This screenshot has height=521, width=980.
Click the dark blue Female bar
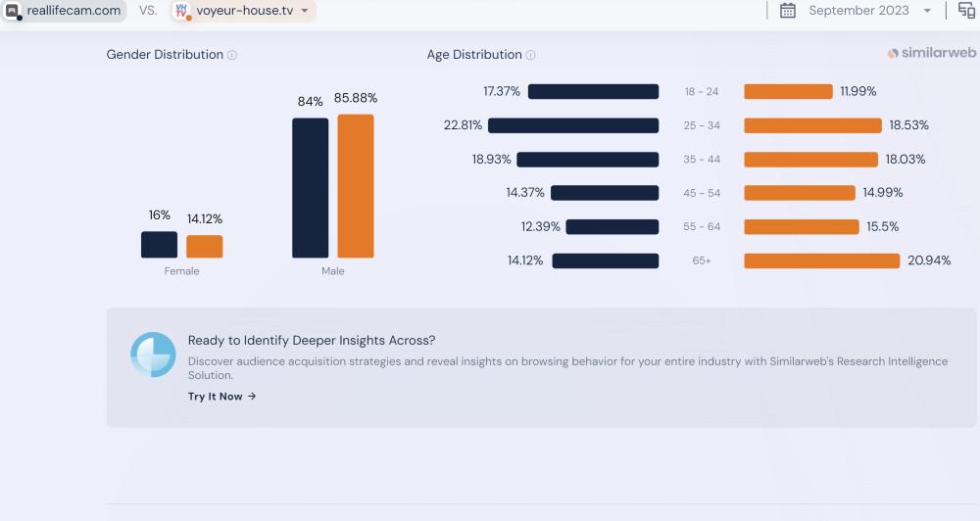point(159,245)
